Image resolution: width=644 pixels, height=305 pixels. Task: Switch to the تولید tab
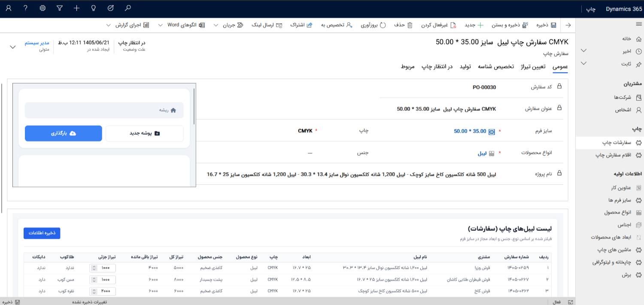point(465,67)
